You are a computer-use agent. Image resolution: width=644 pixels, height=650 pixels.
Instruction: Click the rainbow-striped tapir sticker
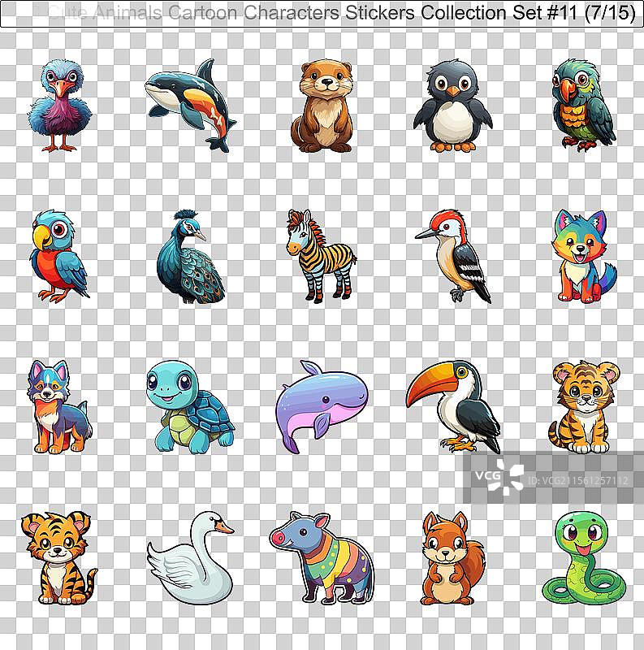pyautogui.click(x=322, y=557)
